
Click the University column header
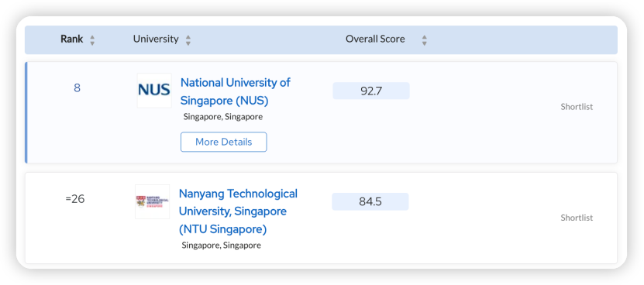pos(156,39)
